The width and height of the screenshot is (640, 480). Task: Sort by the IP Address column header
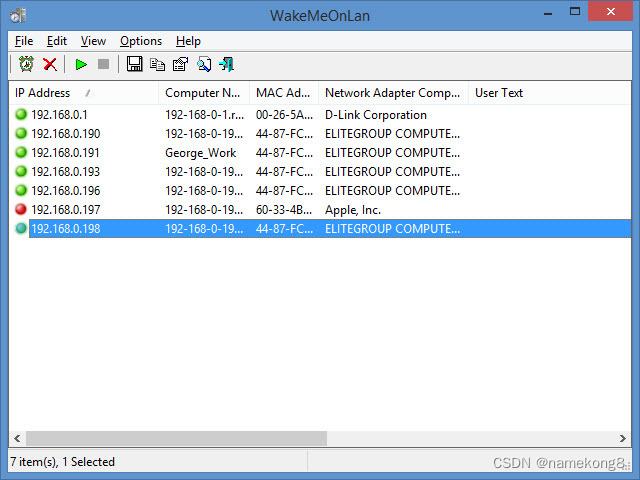(x=84, y=93)
